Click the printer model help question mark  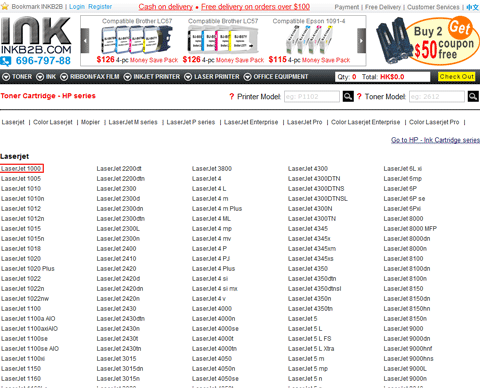(232, 97)
